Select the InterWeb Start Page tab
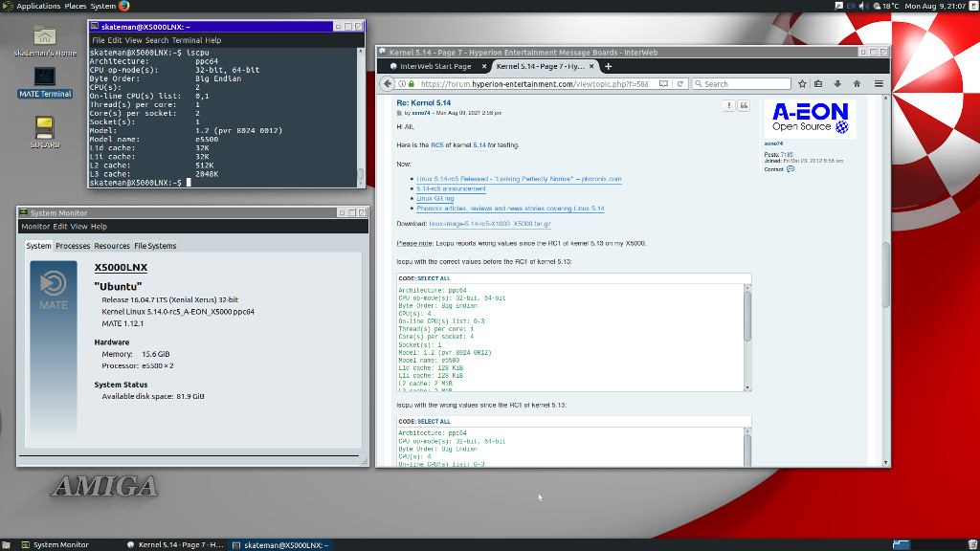This screenshot has width=980, height=551. (435, 66)
